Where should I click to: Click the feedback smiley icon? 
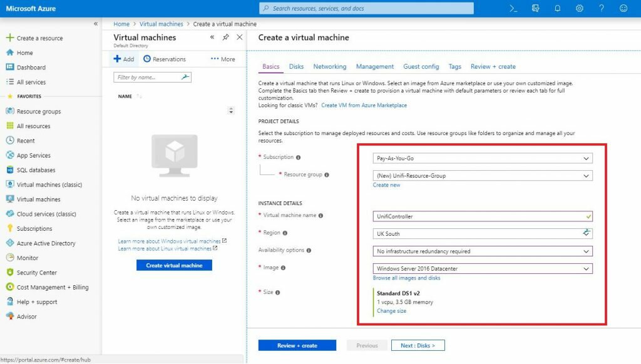click(623, 8)
